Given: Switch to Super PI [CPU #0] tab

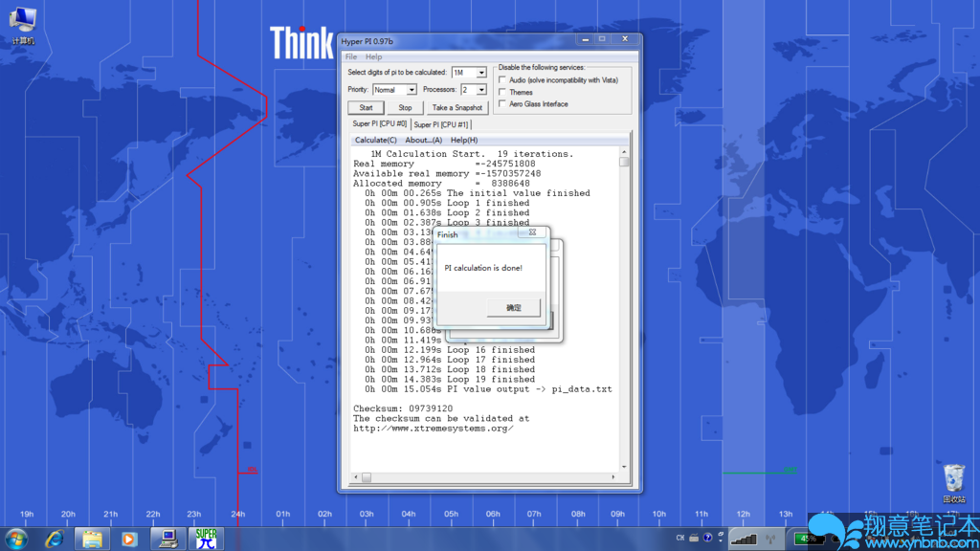Looking at the screenshot, I should [379, 123].
